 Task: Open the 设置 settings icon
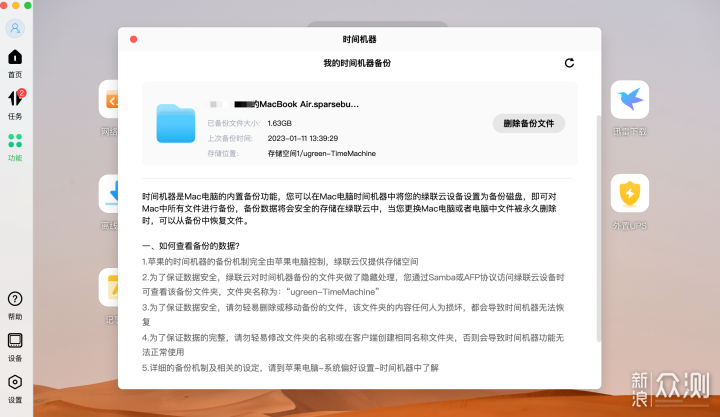(15, 382)
